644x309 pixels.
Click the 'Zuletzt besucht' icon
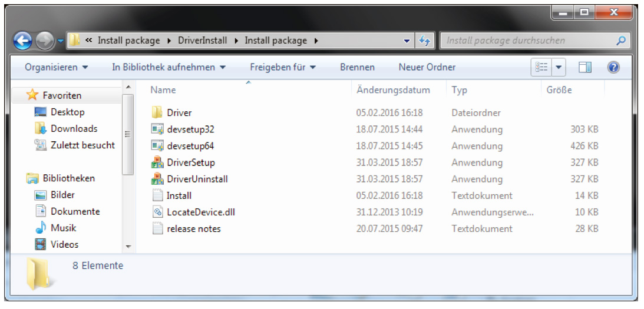(x=41, y=145)
